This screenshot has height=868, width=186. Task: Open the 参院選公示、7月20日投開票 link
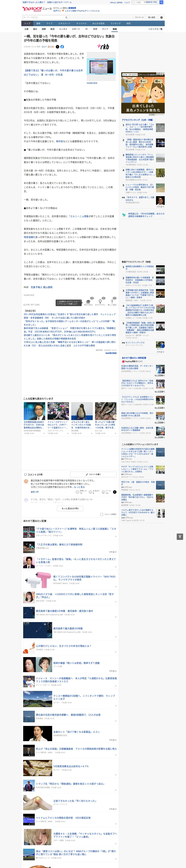coord(146,215)
